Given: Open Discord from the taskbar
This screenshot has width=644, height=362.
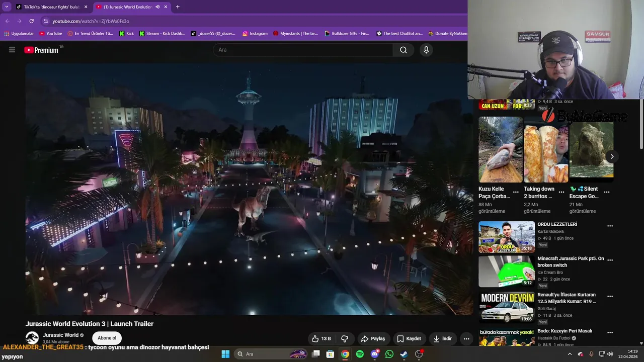Looking at the screenshot, I should point(374,354).
